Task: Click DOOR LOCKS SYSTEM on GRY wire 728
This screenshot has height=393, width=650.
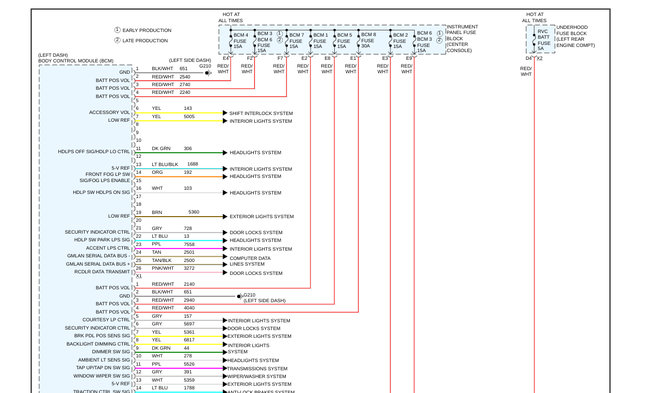Action: (256, 233)
